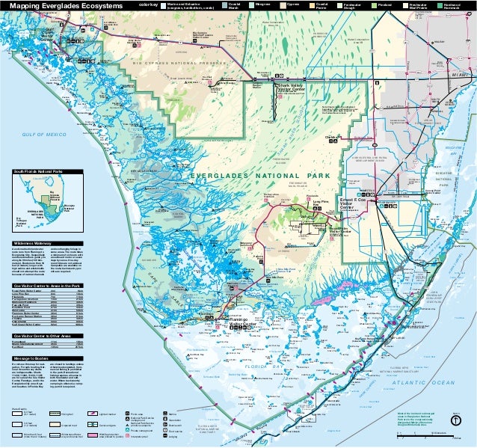Click the ATLANTIC OCEAN label

click(x=423, y=383)
